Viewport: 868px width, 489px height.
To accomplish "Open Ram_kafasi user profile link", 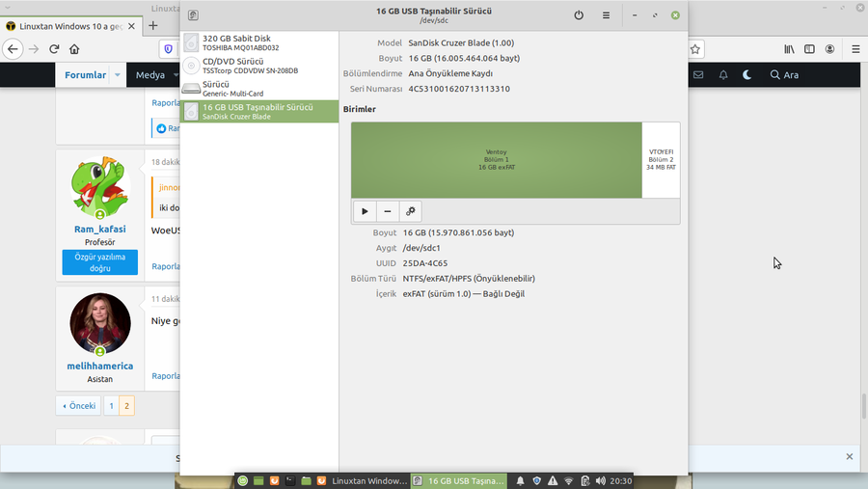I will [x=100, y=229].
